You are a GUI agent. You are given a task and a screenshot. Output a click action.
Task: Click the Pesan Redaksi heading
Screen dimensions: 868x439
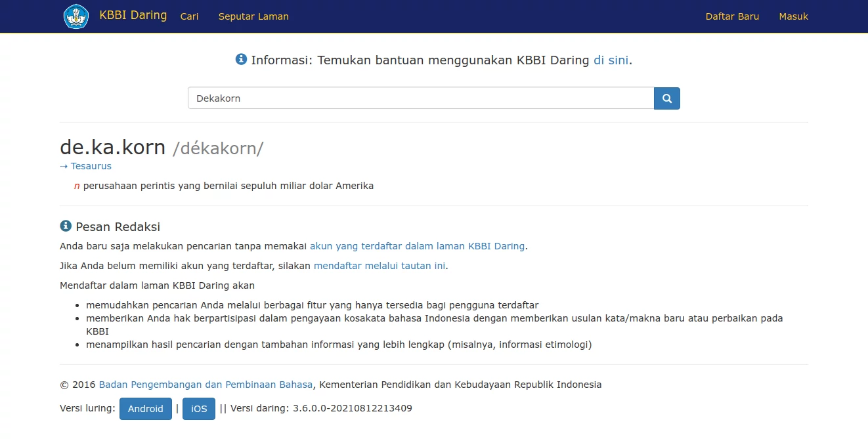pyautogui.click(x=118, y=226)
